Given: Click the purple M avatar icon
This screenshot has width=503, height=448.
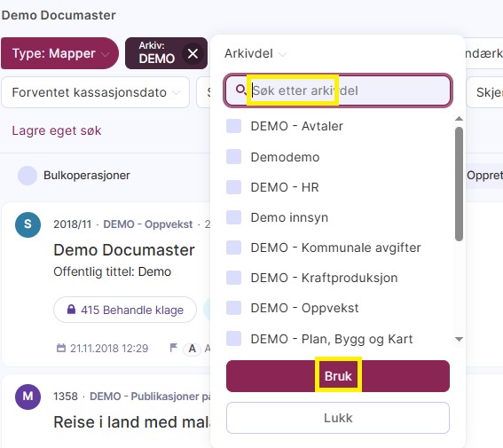Looking at the screenshot, I should [28, 397].
